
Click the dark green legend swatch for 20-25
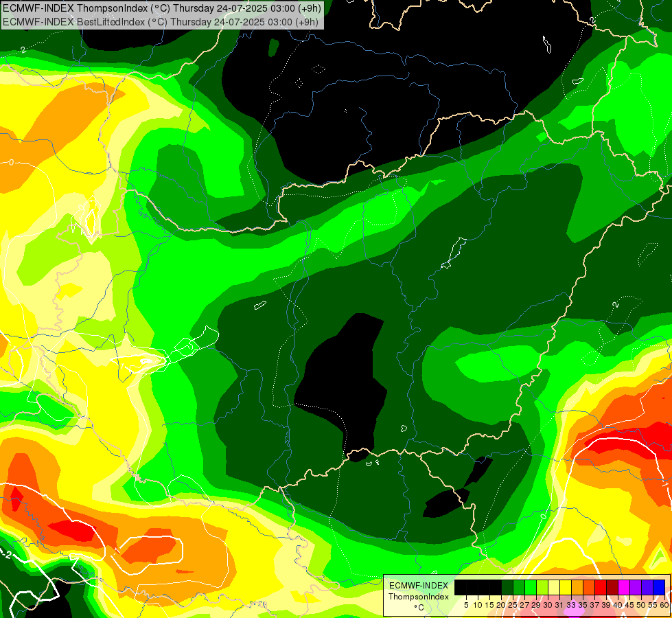point(507,588)
